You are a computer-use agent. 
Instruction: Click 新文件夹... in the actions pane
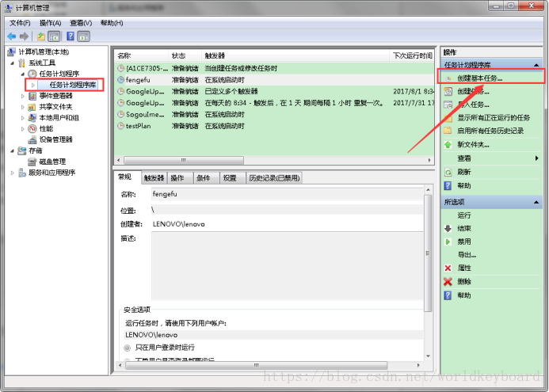tap(473, 145)
